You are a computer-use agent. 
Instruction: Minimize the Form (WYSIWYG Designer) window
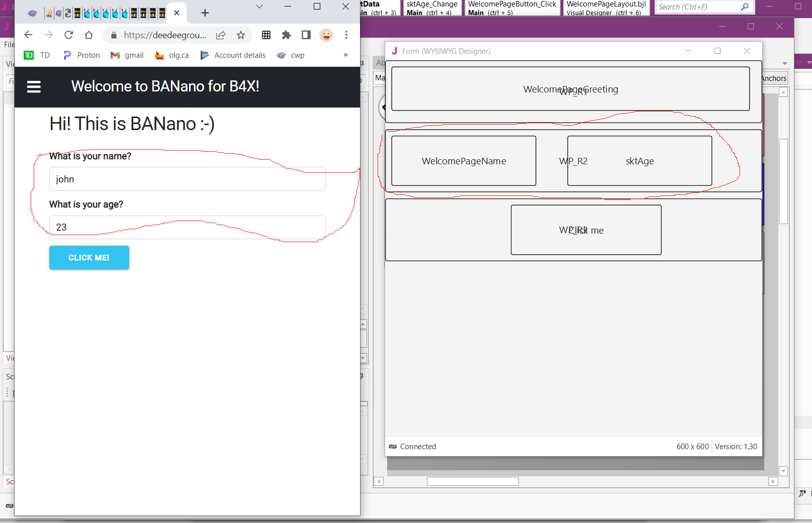[x=688, y=51]
